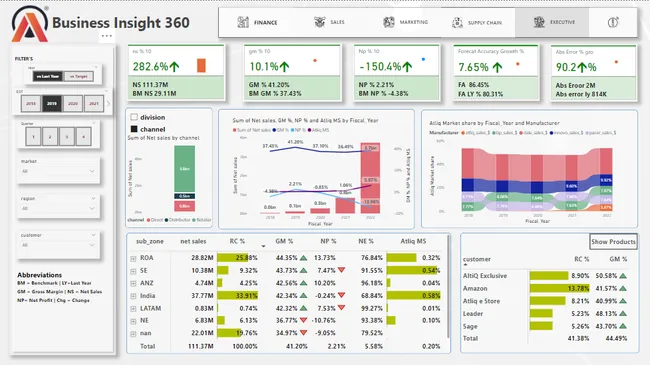Expand the LATAM sub_zone row
650x365 pixels.
(133, 309)
